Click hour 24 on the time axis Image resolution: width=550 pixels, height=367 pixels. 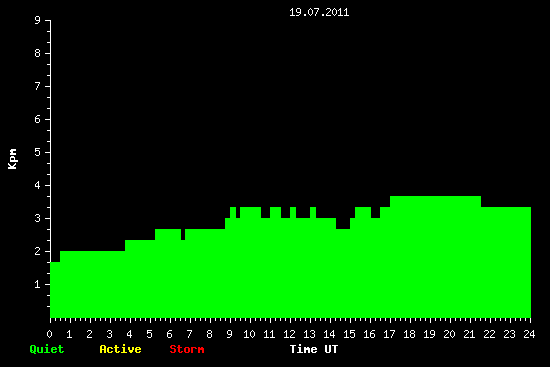coord(529,334)
